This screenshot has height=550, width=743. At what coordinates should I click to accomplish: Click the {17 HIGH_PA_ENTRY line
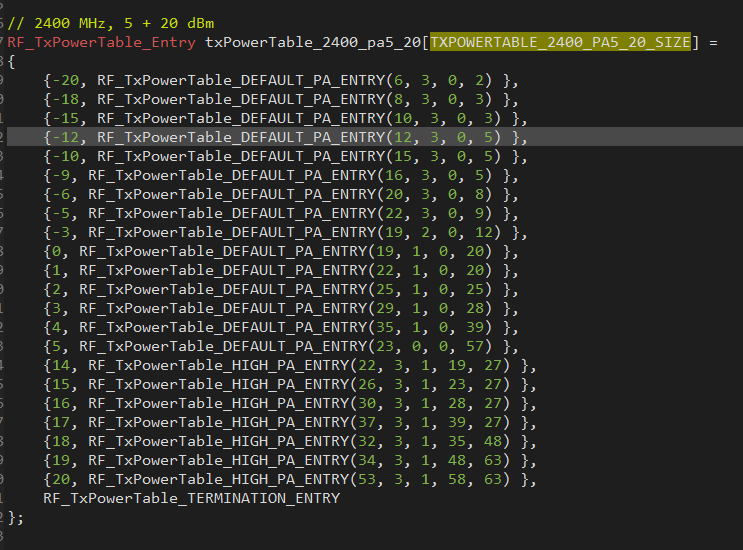point(290,422)
